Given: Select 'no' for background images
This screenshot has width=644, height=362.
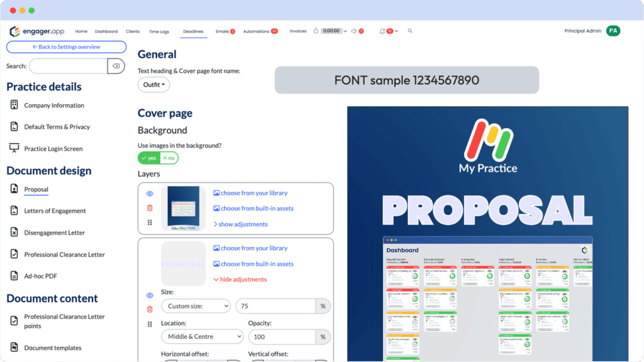Looking at the screenshot, I should point(169,158).
